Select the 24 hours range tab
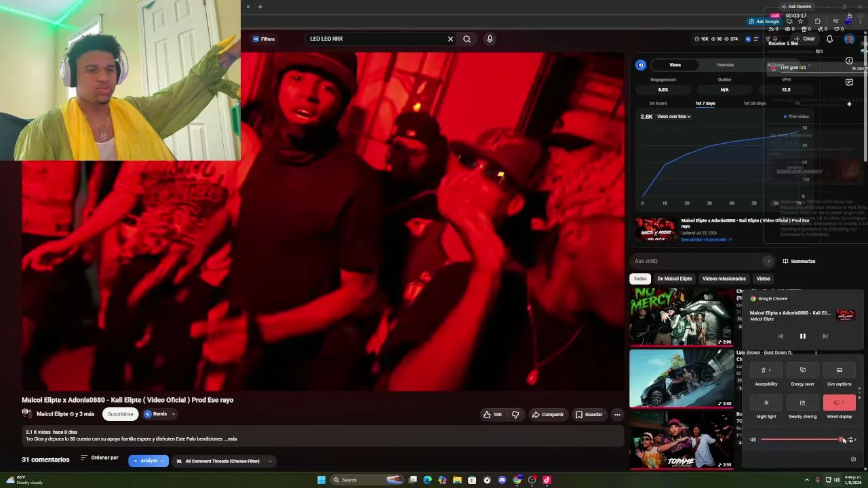 [x=658, y=103]
